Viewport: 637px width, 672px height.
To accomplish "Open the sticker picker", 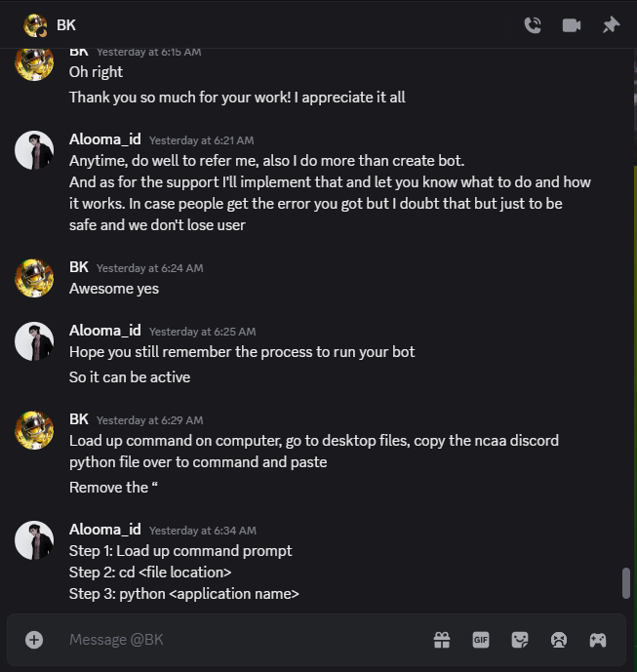I will point(520,640).
